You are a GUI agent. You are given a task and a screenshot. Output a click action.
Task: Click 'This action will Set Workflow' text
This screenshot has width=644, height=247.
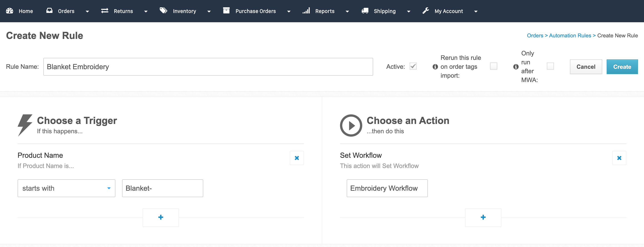379,166
